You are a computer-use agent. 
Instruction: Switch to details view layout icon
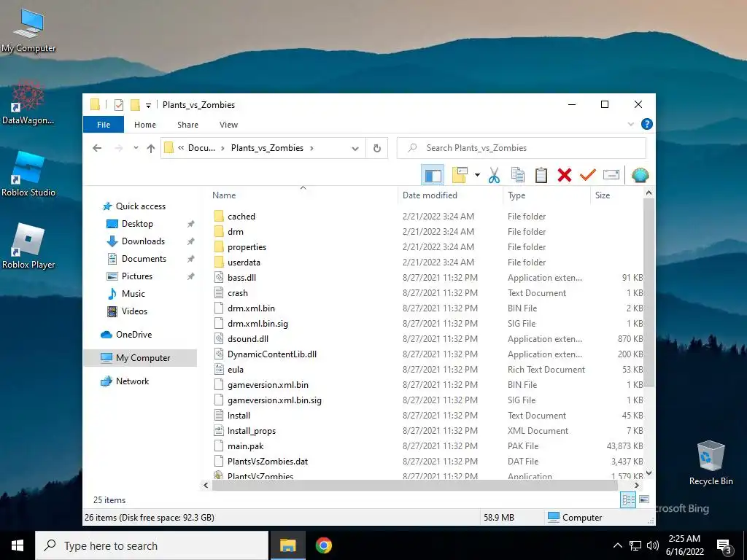(628, 500)
